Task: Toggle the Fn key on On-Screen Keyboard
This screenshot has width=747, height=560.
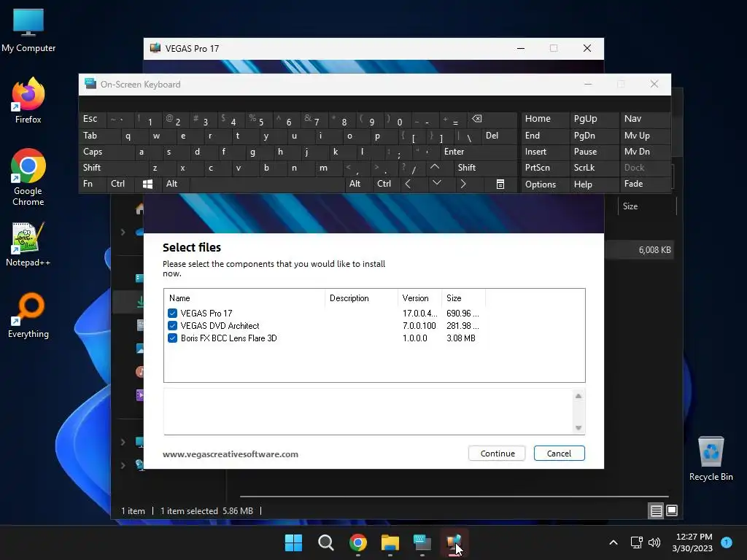Action: click(x=93, y=184)
